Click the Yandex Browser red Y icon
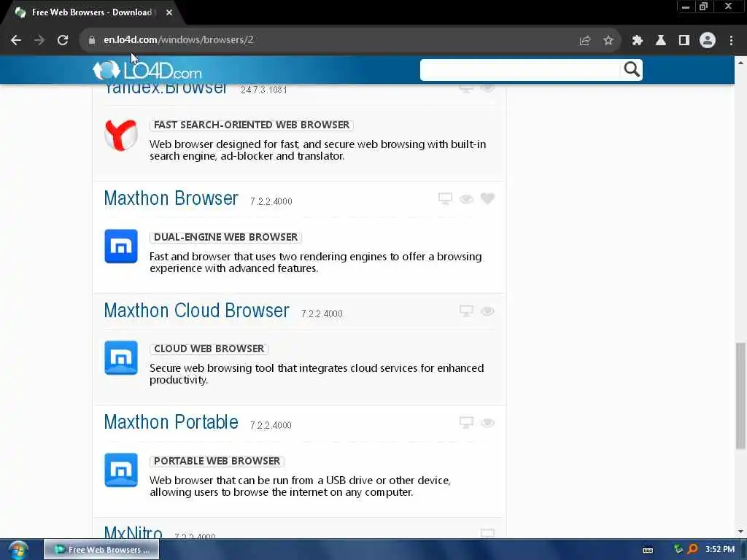Image resolution: width=747 pixels, height=560 pixels. tap(121, 135)
